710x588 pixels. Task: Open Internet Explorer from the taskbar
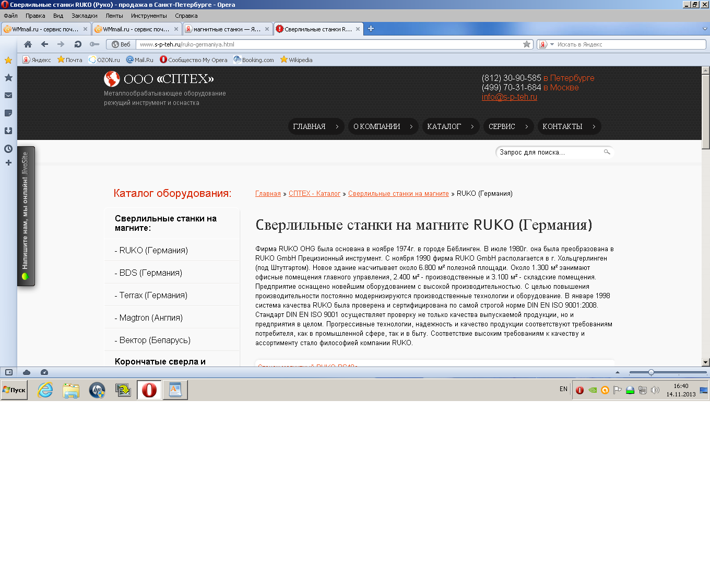coord(45,390)
